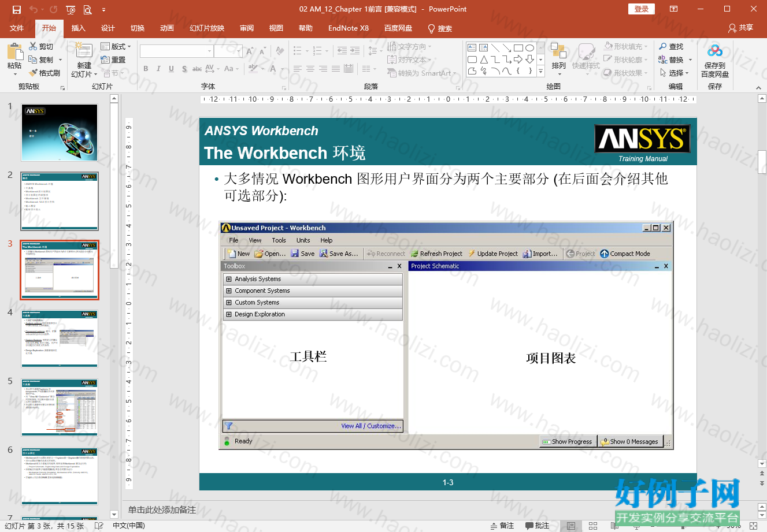Open the 版式 (Layout) dropdown
The width and height of the screenshot is (767, 532).
tap(116, 46)
